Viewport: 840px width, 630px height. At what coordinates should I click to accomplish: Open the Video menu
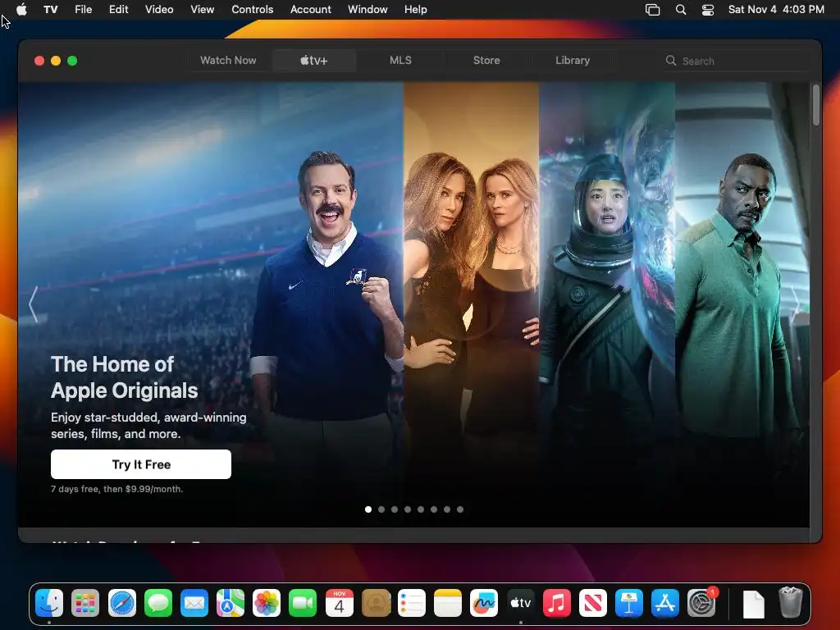click(159, 10)
